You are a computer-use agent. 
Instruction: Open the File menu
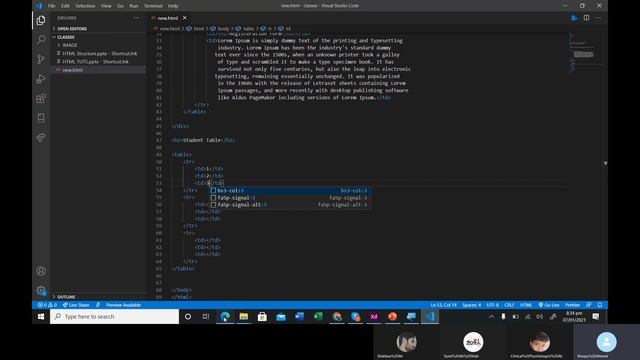pos(51,6)
